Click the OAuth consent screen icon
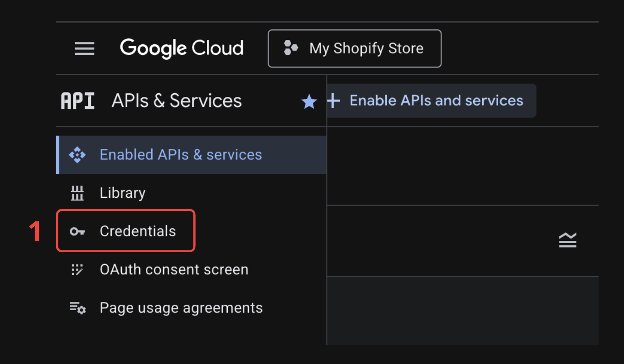The height and width of the screenshot is (364, 624). (x=77, y=270)
